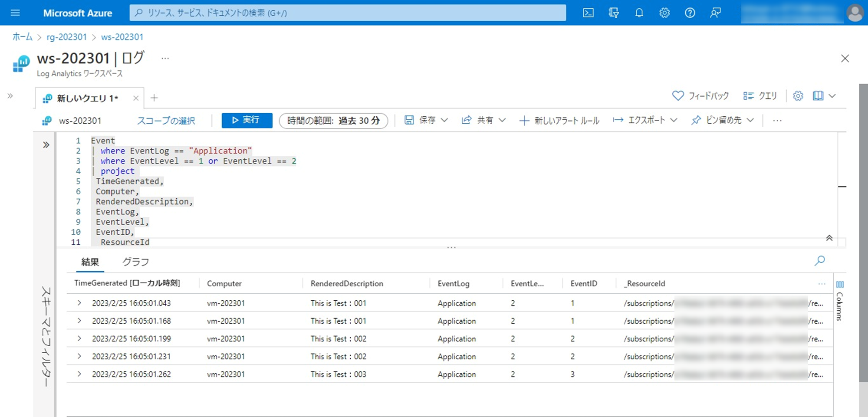The height and width of the screenshot is (417, 868).
Task: Expand the left navigation pane chevrons
Action: pos(10,96)
